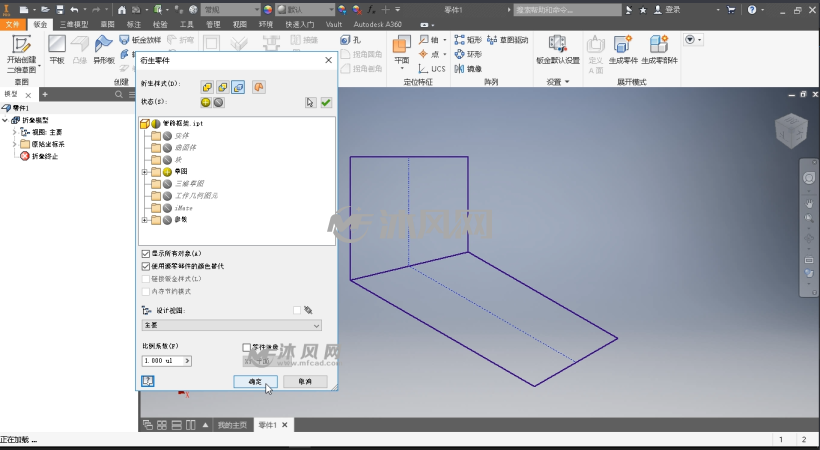Select the orange surface derive style icon

pyautogui.click(x=258, y=87)
